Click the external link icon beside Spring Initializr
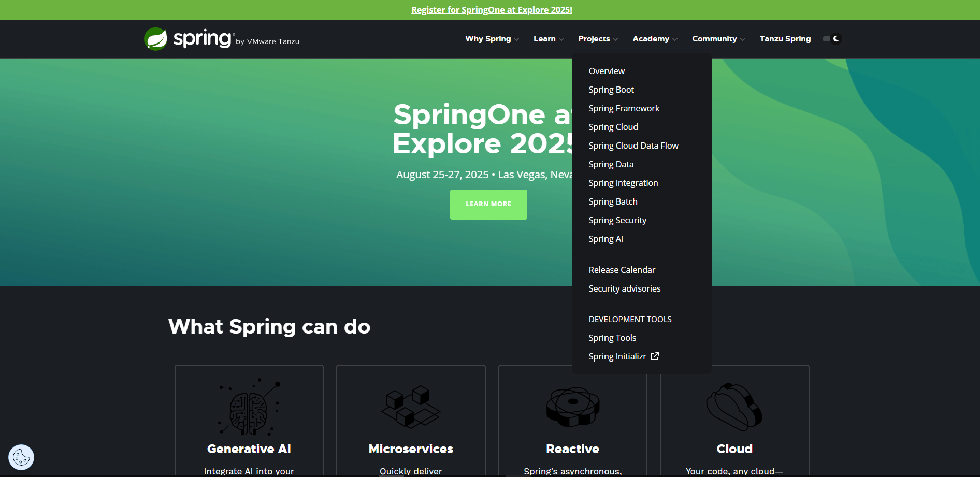Viewport: 980px width, 477px height. (x=655, y=356)
